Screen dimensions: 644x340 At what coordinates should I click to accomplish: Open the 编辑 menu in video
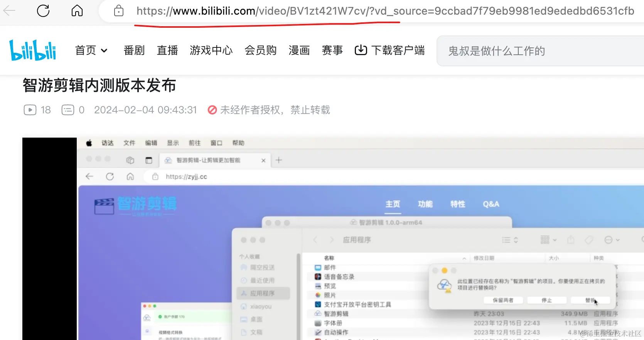[x=151, y=143]
